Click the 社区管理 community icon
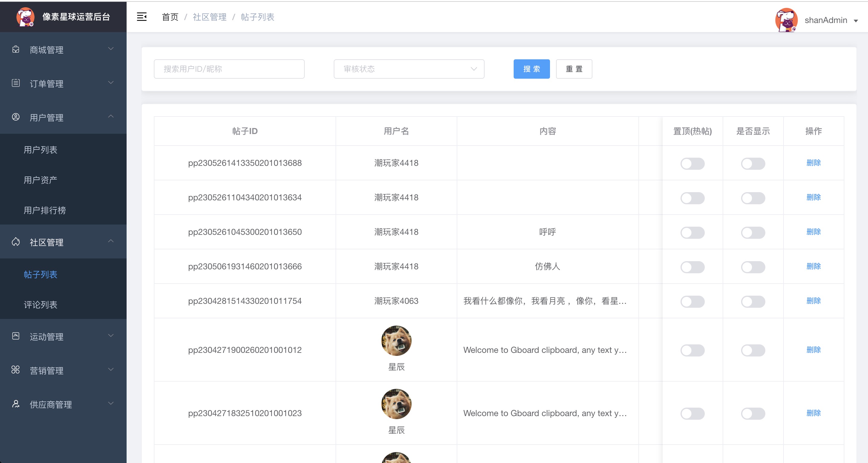Viewport: 868px width, 463px height. pyautogui.click(x=15, y=242)
